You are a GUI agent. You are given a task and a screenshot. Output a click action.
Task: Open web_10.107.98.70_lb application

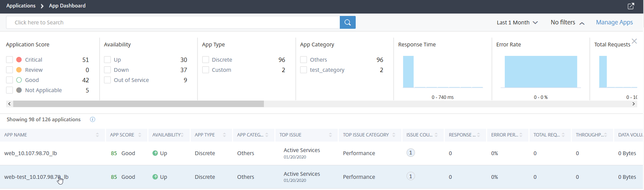pyautogui.click(x=30, y=153)
